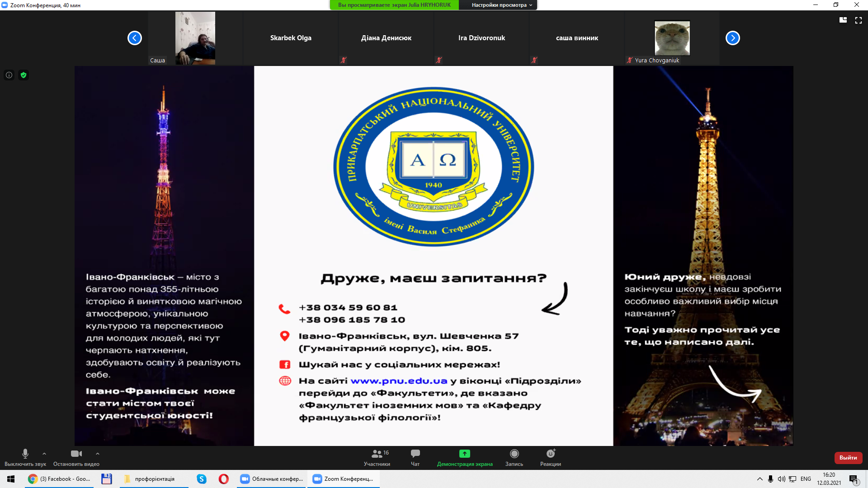Open volume control in system tray
868x488 pixels.
781,479
